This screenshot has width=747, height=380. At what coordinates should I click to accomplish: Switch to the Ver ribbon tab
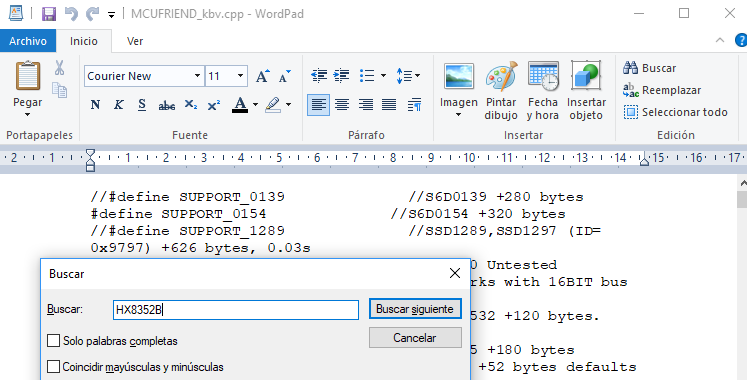click(x=135, y=41)
